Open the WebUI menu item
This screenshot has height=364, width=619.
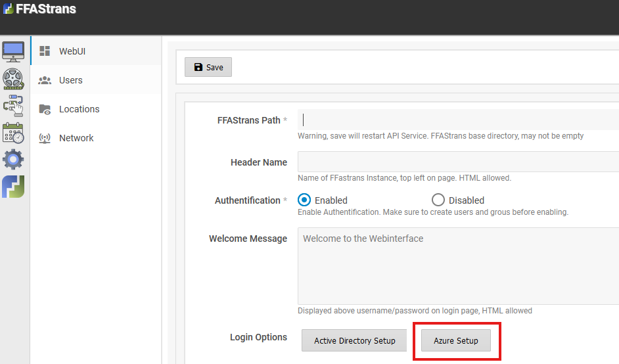coord(97,51)
